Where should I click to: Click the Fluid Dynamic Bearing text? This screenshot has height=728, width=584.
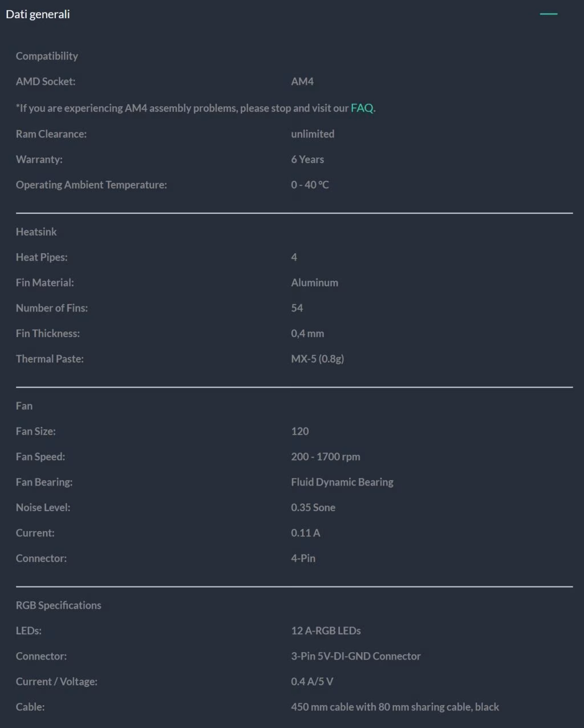(x=342, y=482)
